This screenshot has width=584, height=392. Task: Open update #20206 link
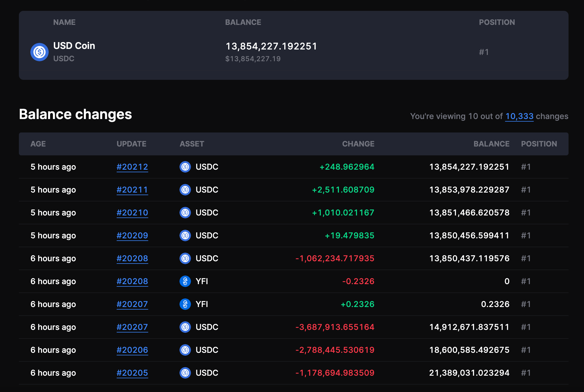click(132, 350)
